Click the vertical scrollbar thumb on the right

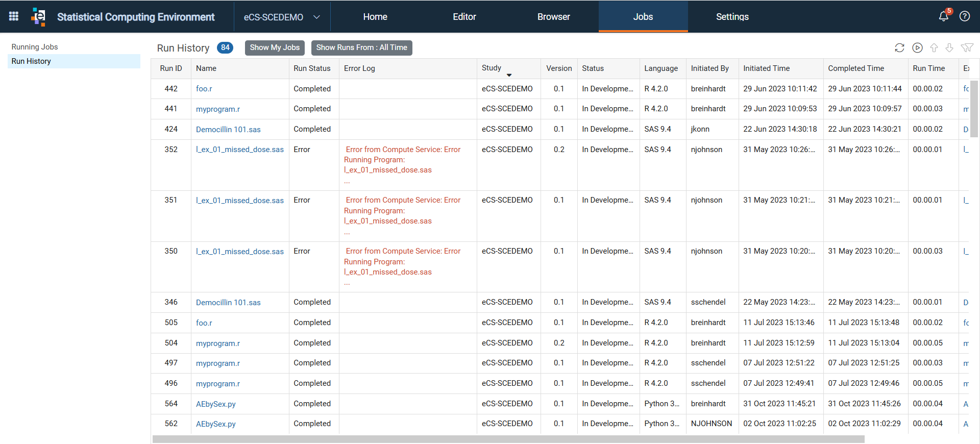(974, 109)
